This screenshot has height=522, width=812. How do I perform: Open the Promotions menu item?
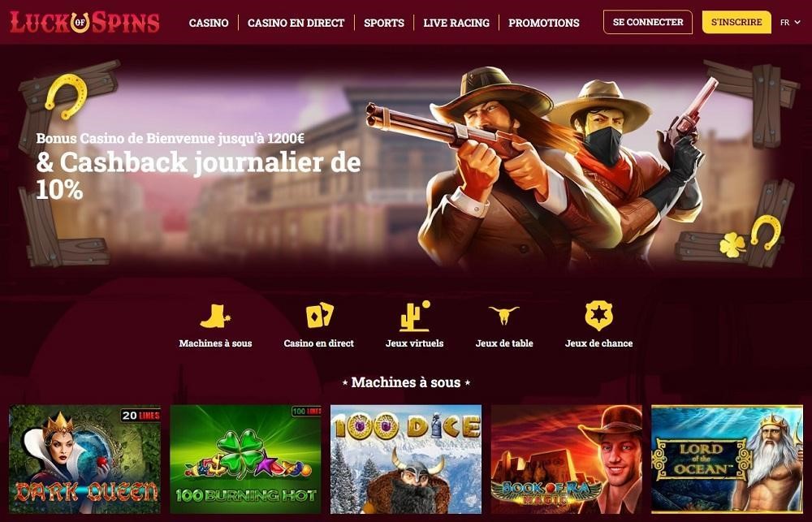tap(544, 23)
